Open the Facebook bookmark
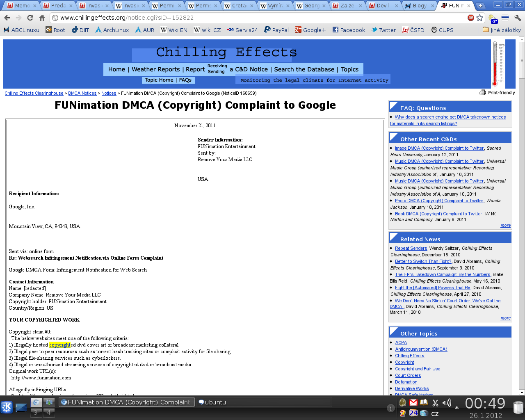Viewport: 525px width, 420px height. [x=349, y=30]
